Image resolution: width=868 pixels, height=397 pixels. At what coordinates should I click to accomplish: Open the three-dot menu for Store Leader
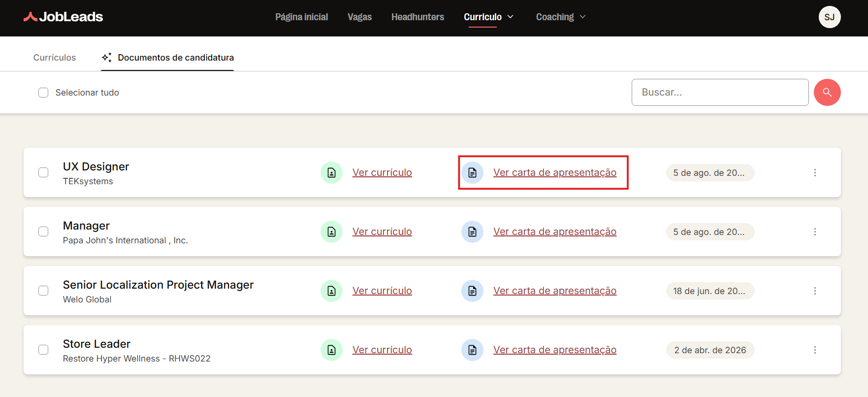pyautogui.click(x=815, y=350)
